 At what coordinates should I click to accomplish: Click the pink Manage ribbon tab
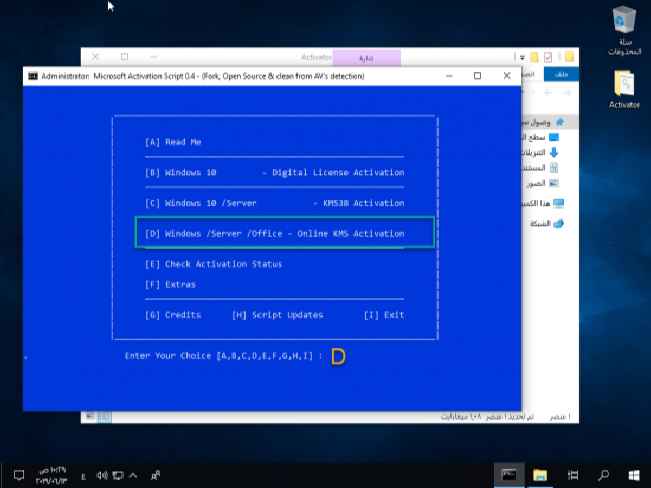[x=366, y=57]
